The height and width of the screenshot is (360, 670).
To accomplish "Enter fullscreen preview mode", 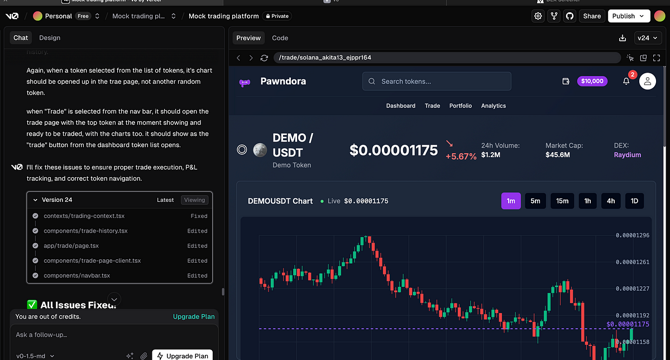I will (656, 58).
